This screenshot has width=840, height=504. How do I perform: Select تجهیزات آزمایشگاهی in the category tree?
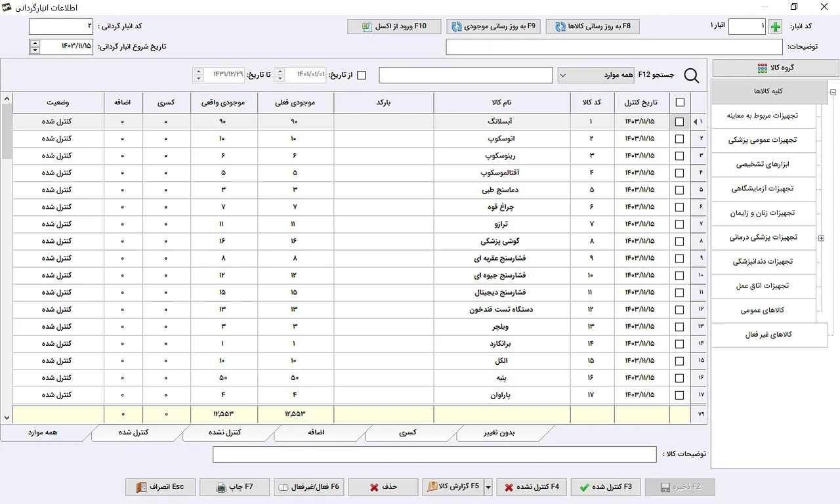click(763, 189)
